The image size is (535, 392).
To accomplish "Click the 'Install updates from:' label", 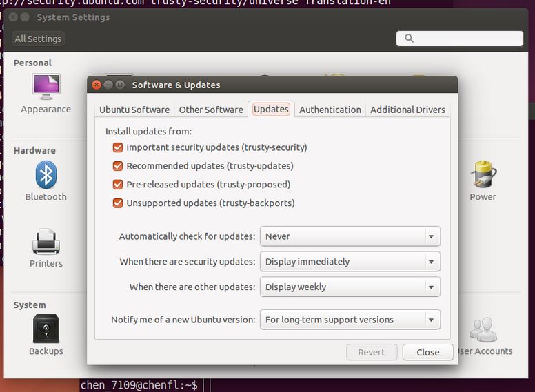I will [148, 131].
